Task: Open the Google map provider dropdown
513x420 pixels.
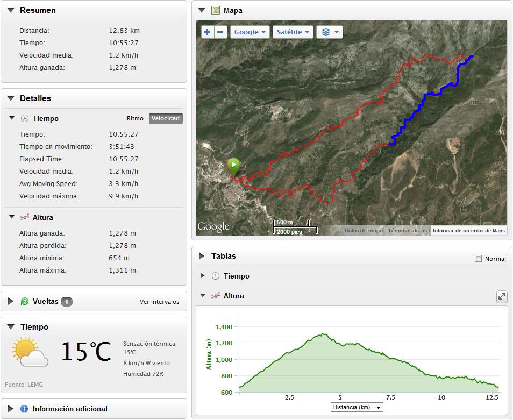Action: 250,32
